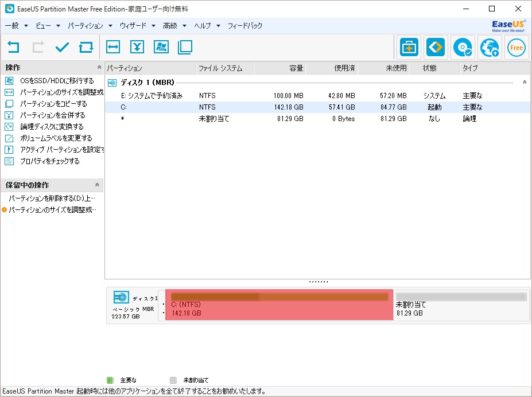Select pending operation パーティションを削除する(D:)
The width and height of the screenshot is (532, 397).
pyautogui.click(x=52, y=198)
